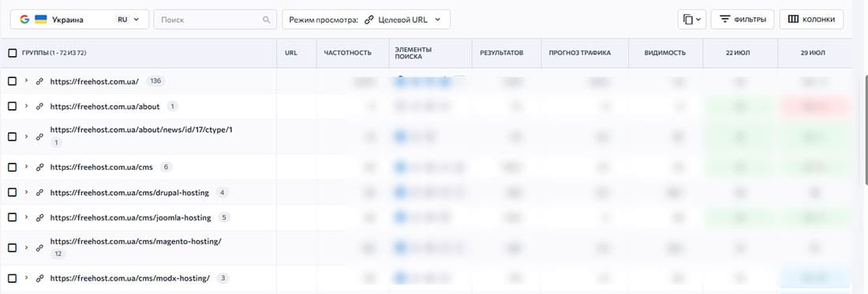Open the Google Украина RU region dropdown
This screenshot has height=294, width=868.
point(79,20)
